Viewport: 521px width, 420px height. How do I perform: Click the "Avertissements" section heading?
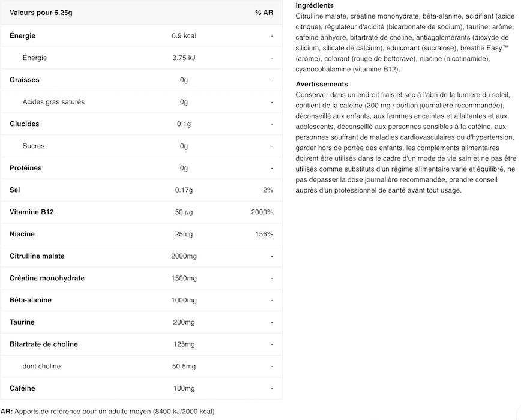point(322,85)
